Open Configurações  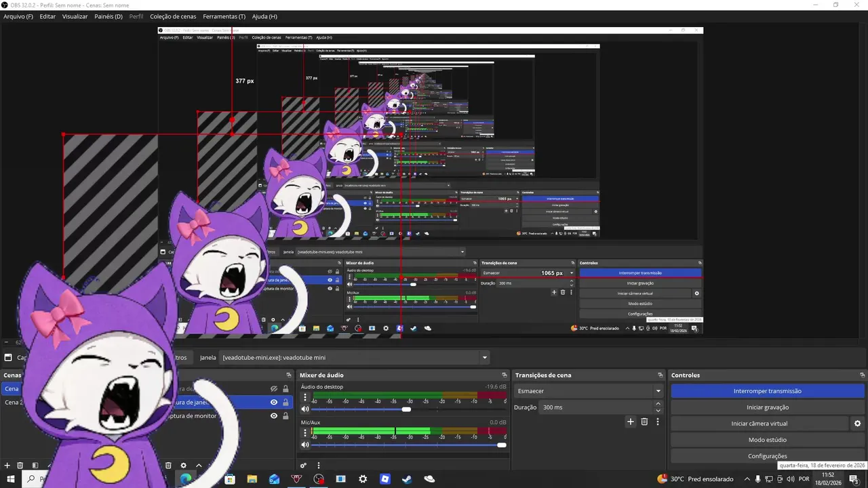point(768,456)
